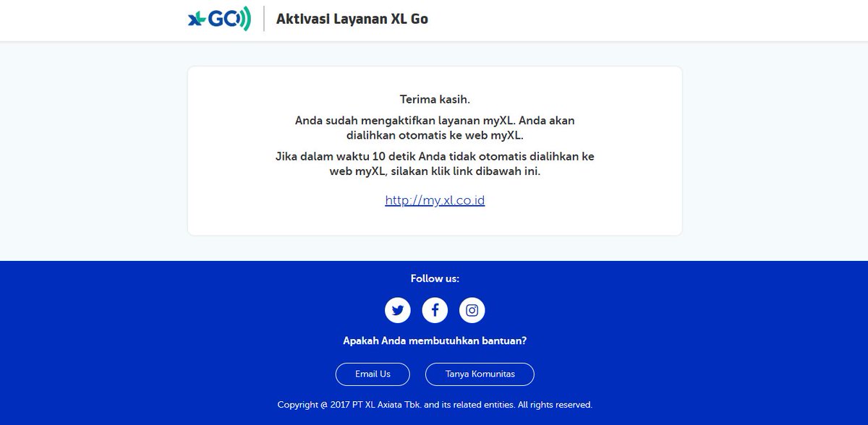This screenshot has height=425, width=868.
Task: Click the 'Terima kasih.' text
Action: click(435, 99)
